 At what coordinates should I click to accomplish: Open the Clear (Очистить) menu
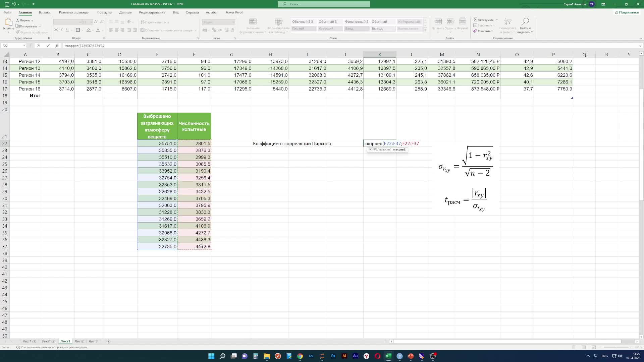[483, 31]
